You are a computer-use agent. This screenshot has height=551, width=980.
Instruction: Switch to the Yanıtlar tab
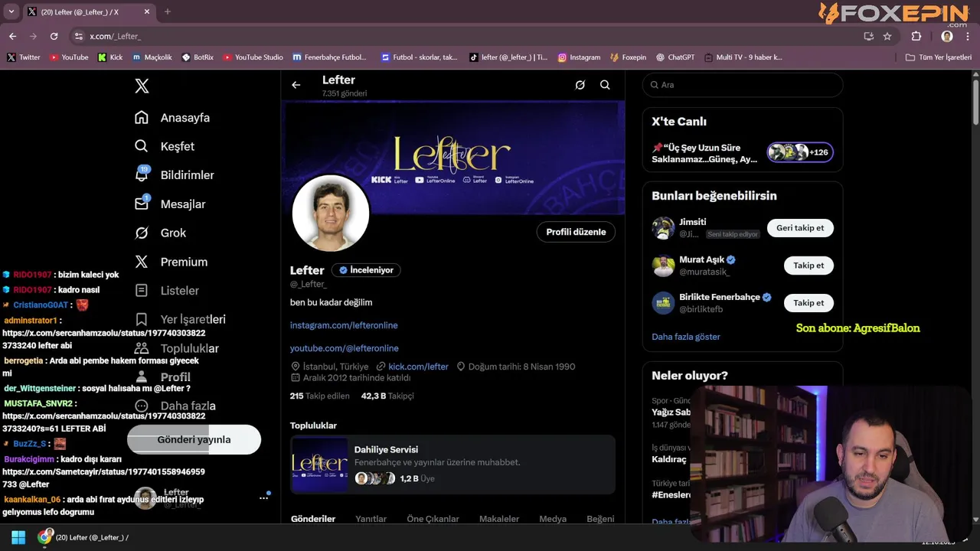(x=371, y=519)
